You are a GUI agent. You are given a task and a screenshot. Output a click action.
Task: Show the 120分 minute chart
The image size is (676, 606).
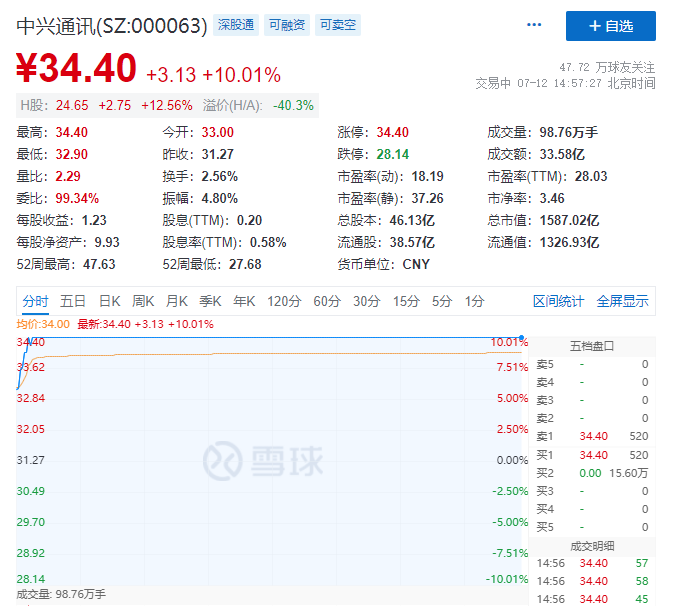pos(284,301)
